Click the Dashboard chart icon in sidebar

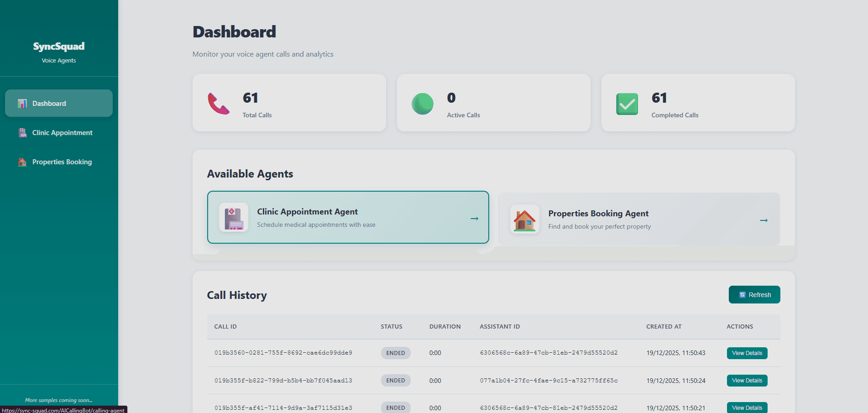(x=22, y=104)
